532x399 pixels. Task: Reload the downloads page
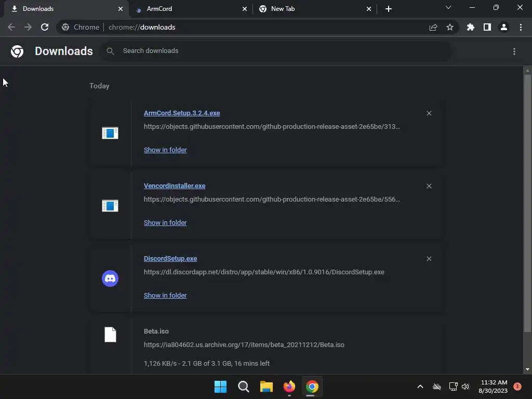pos(45,27)
